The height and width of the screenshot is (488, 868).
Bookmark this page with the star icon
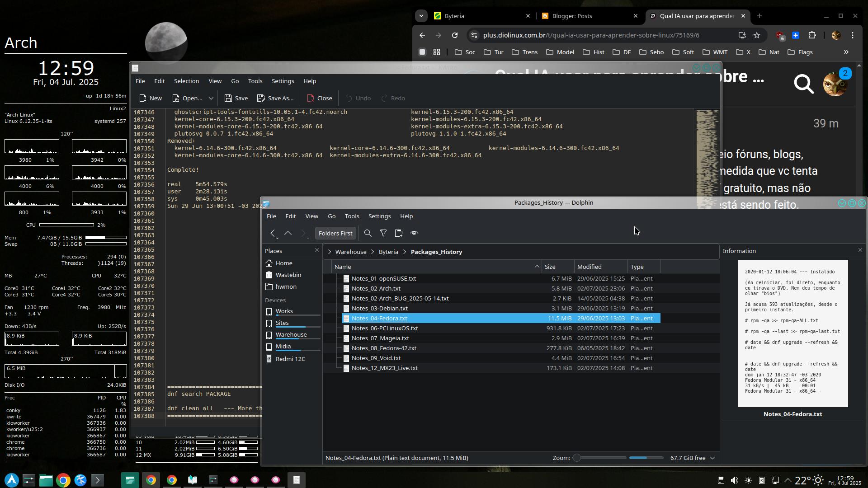[756, 35]
